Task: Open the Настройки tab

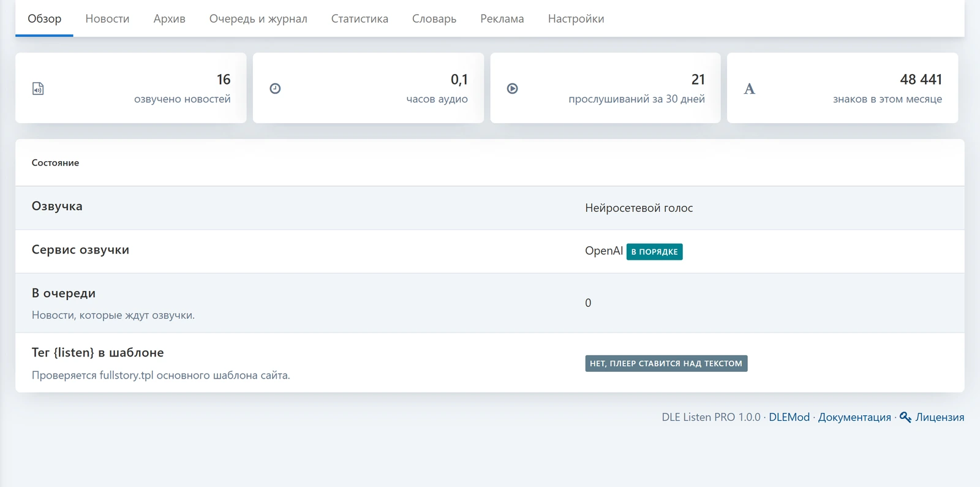Action: [x=576, y=19]
